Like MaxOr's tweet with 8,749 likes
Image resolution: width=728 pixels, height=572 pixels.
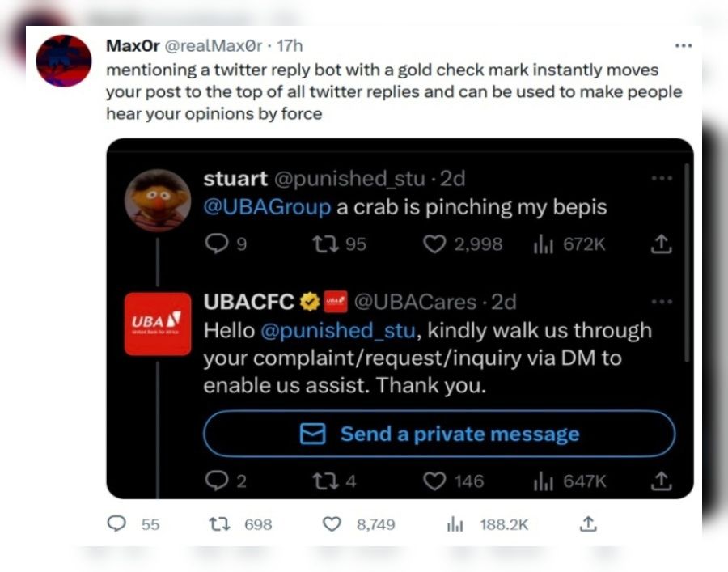tap(332, 524)
